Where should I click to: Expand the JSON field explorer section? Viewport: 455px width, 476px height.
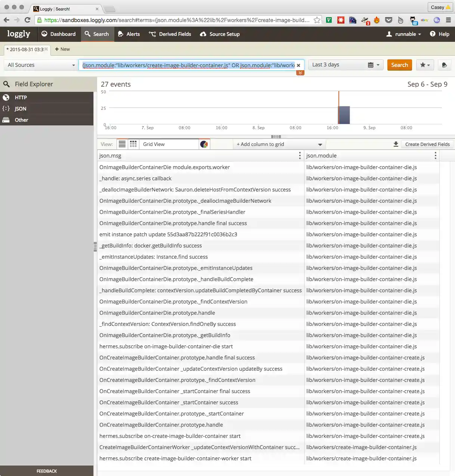[21, 109]
